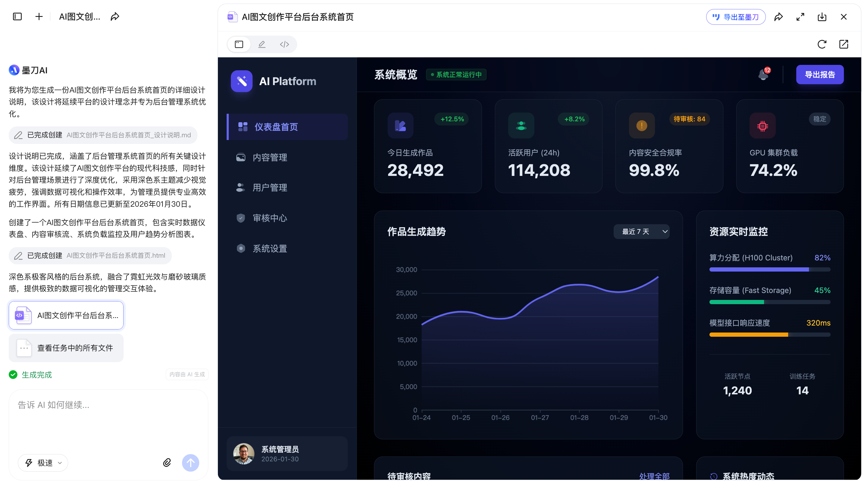
Task: Open preview in new window icon
Action: [843, 44]
